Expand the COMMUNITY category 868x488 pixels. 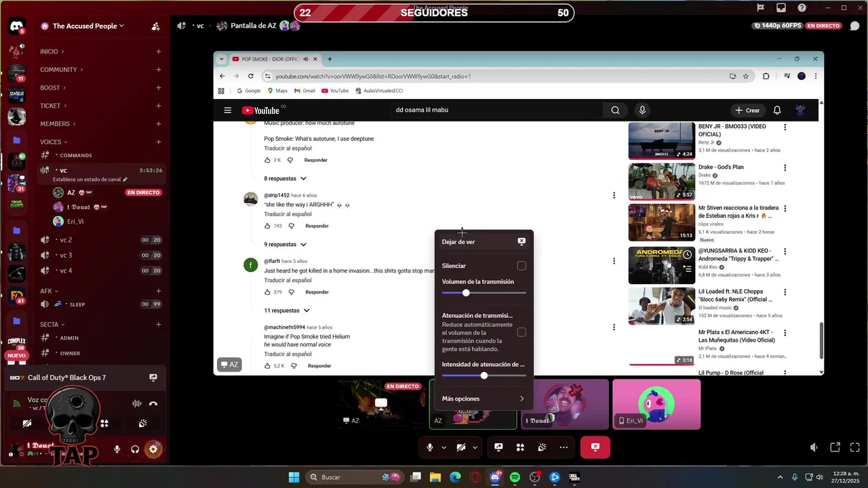tap(61, 70)
